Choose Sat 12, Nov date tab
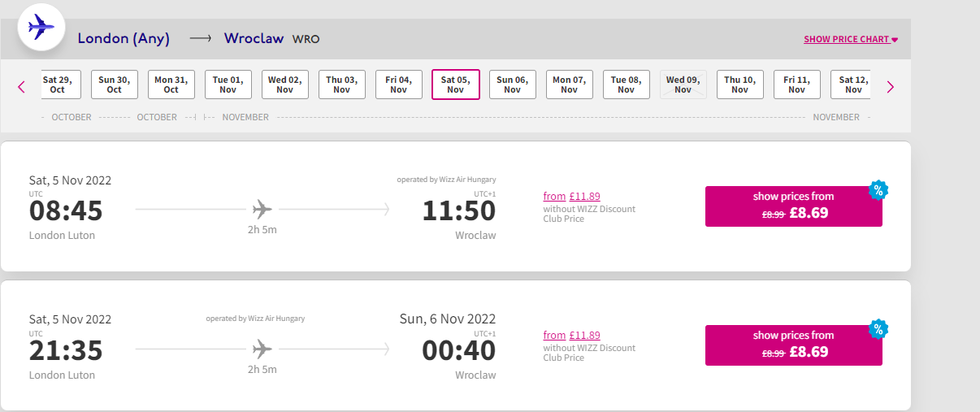980x412 pixels. coord(852,85)
